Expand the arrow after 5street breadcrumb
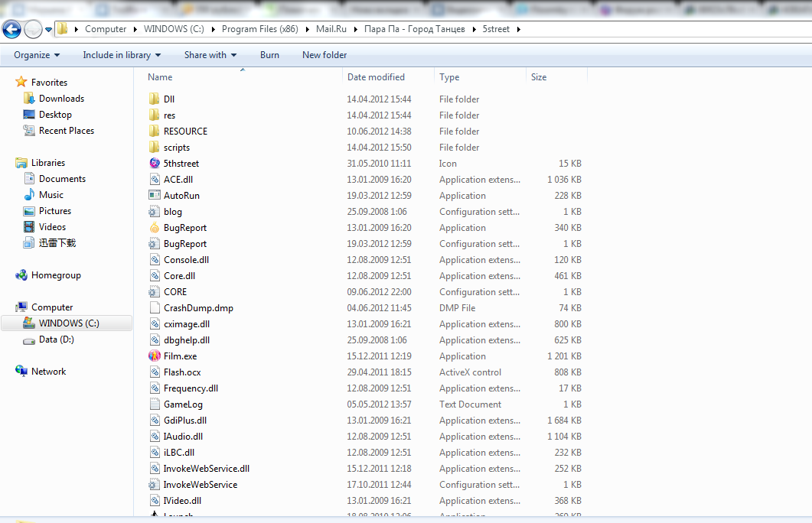The height and width of the screenshot is (523, 812). pos(518,30)
